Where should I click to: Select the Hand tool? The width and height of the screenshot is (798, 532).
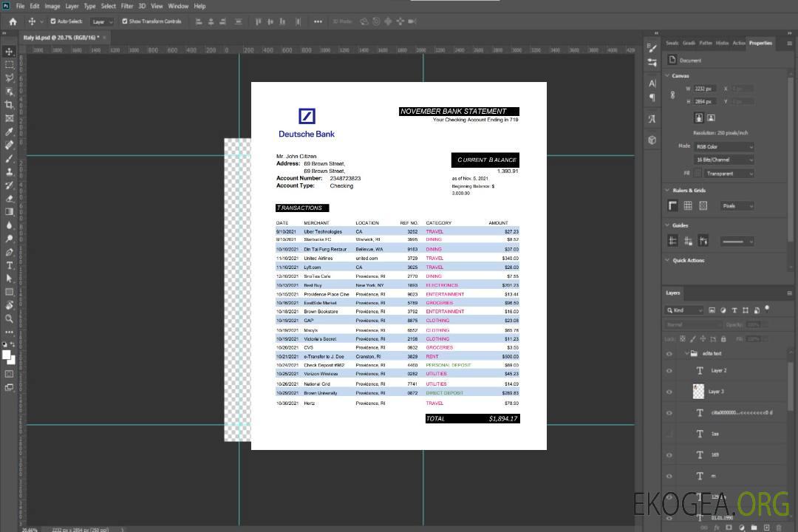click(9, 305)
